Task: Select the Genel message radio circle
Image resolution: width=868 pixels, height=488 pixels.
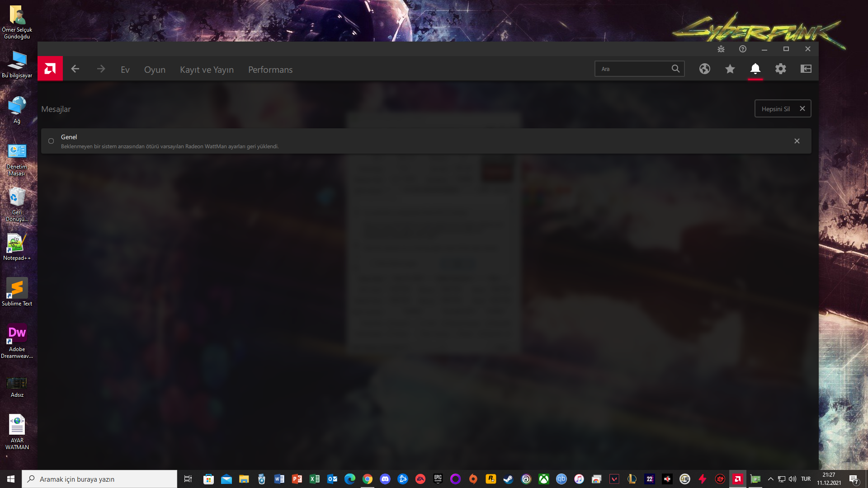Action: point(51,141)
